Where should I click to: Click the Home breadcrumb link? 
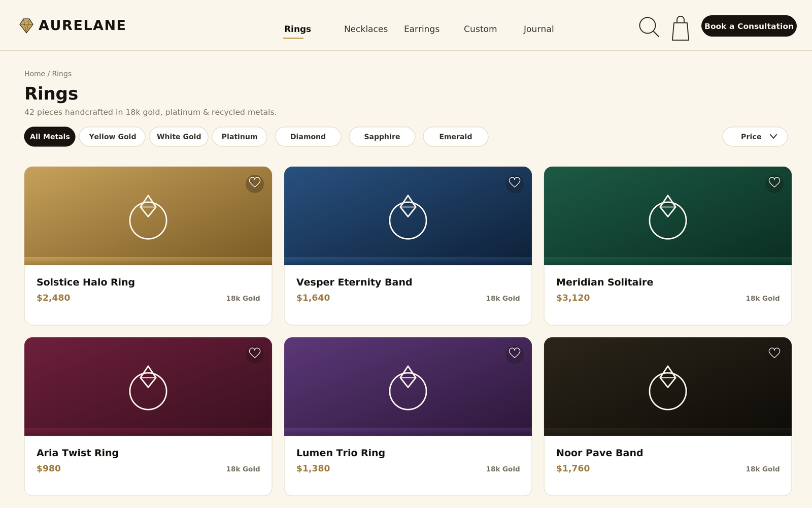pos(35,74)
